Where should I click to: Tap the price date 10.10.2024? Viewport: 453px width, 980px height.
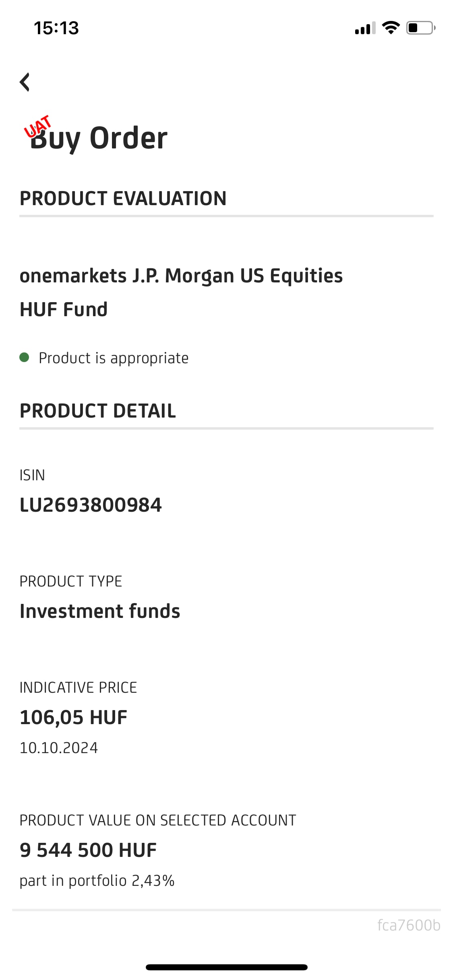[x=59, y=748]
